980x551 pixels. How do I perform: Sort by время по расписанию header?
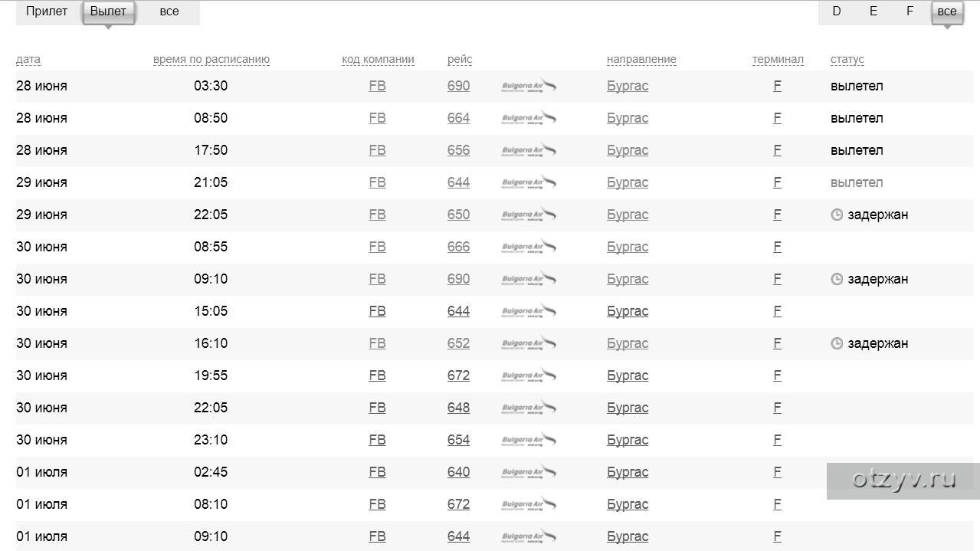click(x=211, y=60)
